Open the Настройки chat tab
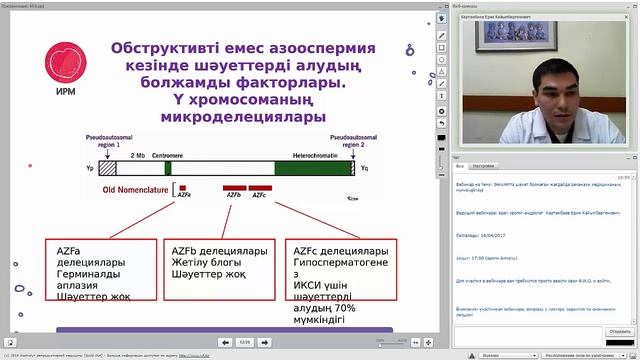Screen dimensions: 640x360 pos(483,166)
